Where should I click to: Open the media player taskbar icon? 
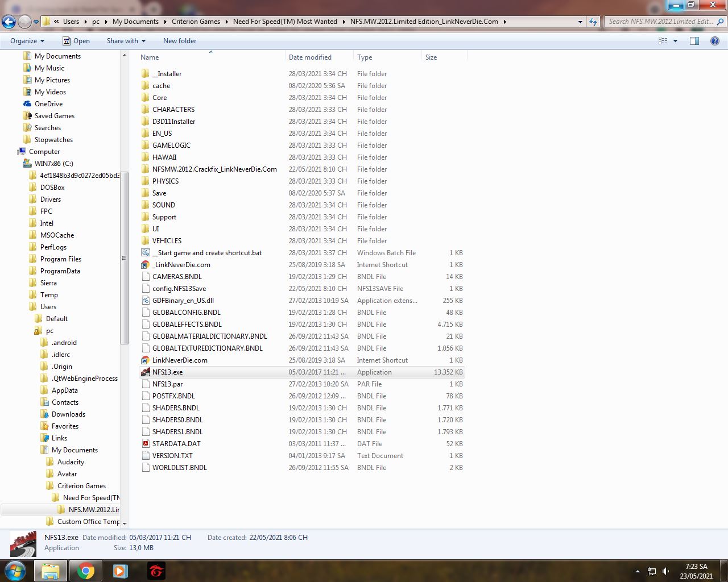(121, 571)
